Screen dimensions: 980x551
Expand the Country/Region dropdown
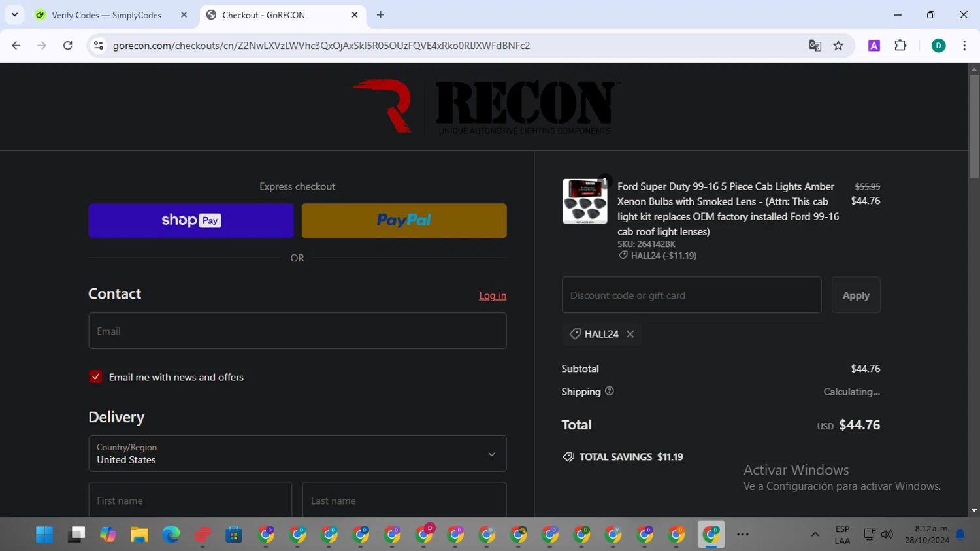coord(297,454)
